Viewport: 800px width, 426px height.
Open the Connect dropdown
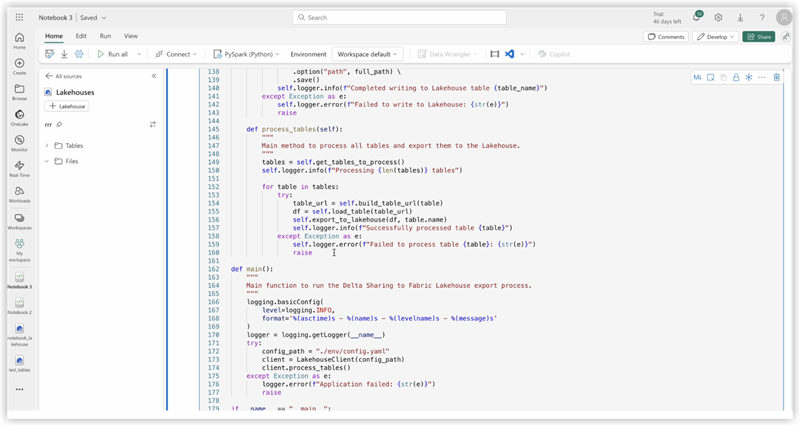coord(176,54)
